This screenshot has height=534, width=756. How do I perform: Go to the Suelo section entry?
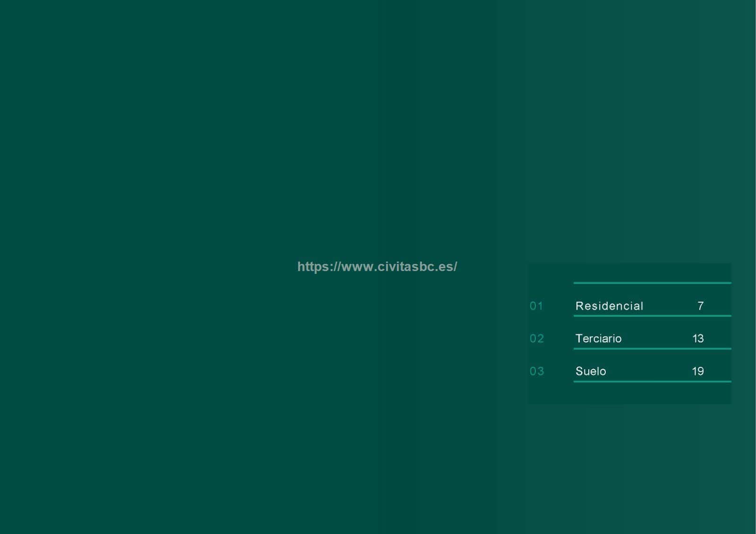(591, 371)
